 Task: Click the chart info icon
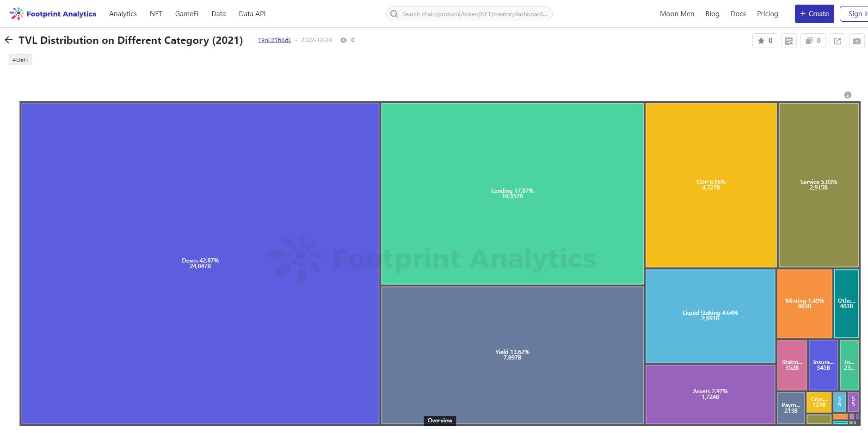[848, 95]
